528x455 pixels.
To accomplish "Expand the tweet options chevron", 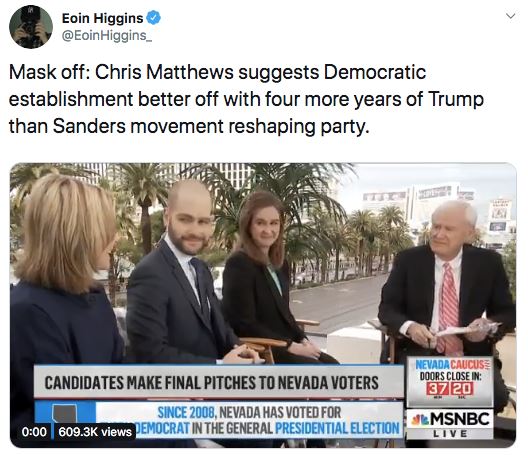I will (x=511, y=16).
